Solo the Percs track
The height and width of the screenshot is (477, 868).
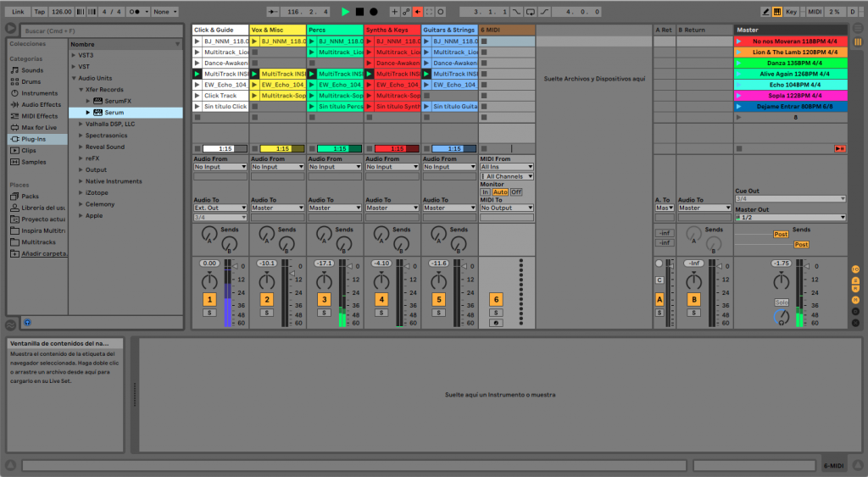tap(324, 313)
